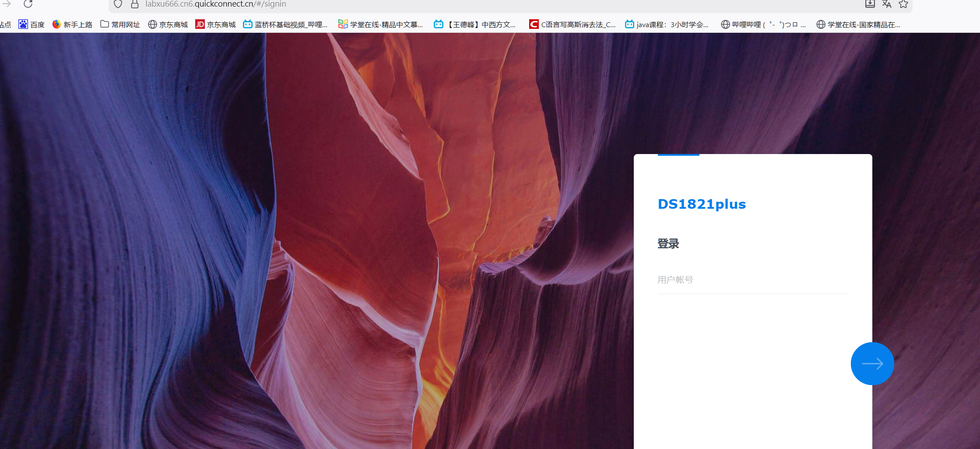This screenshot has width=980, height=449.
Task: Bookmark this page with star icon
Action: coord(903,4)
